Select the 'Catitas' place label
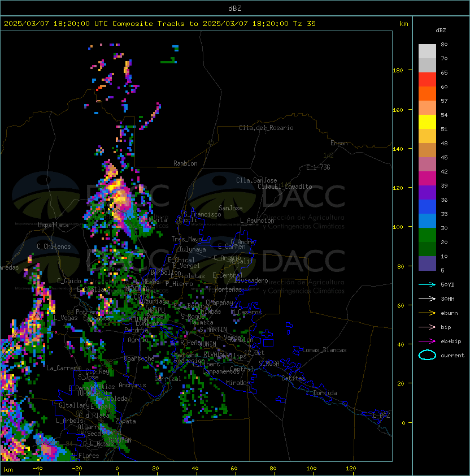This screenshot has height=476, width=470. click(x=293, y=378)
